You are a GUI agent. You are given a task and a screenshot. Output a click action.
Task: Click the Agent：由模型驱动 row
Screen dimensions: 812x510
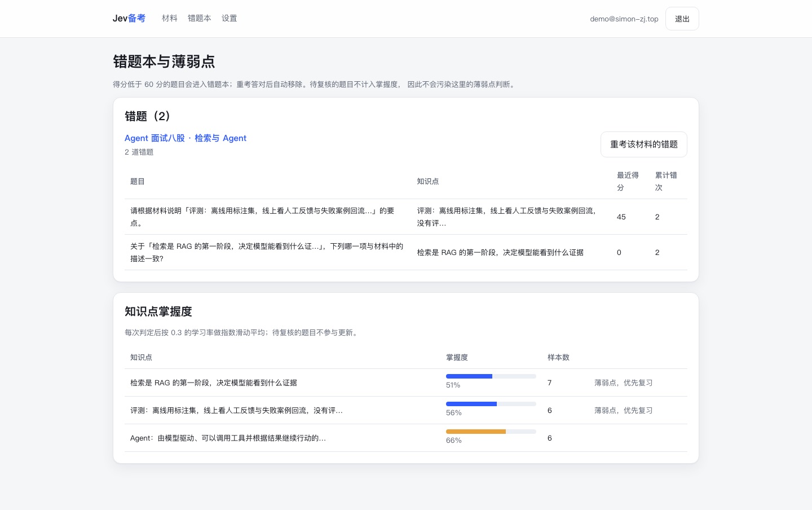click(x=406, y=438)
